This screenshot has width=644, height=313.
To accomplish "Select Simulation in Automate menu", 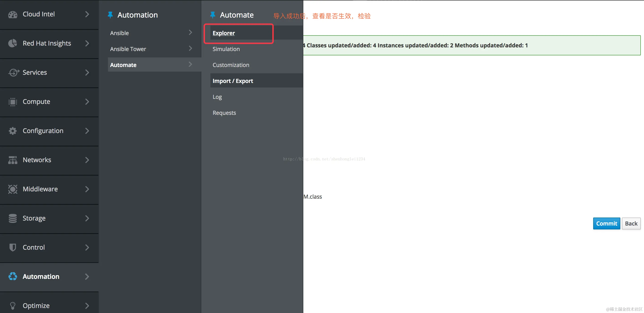I will pos(226,49).
